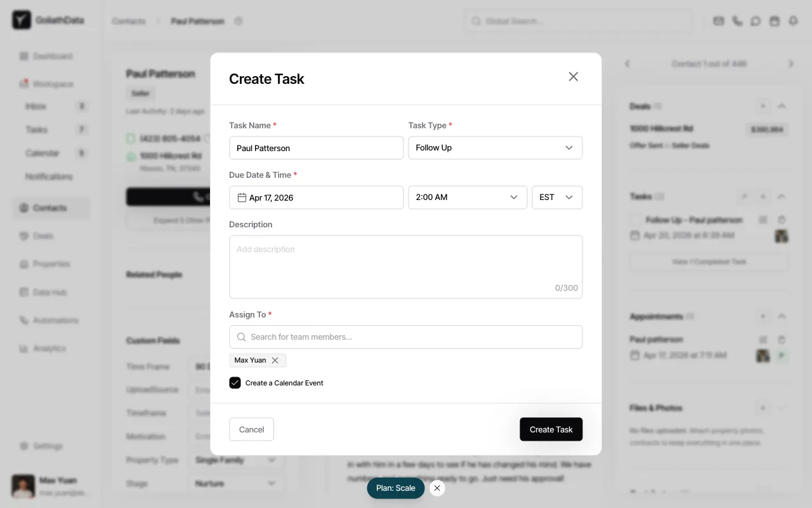Click the calendar icon inside the Due Date field

(242, 197)
